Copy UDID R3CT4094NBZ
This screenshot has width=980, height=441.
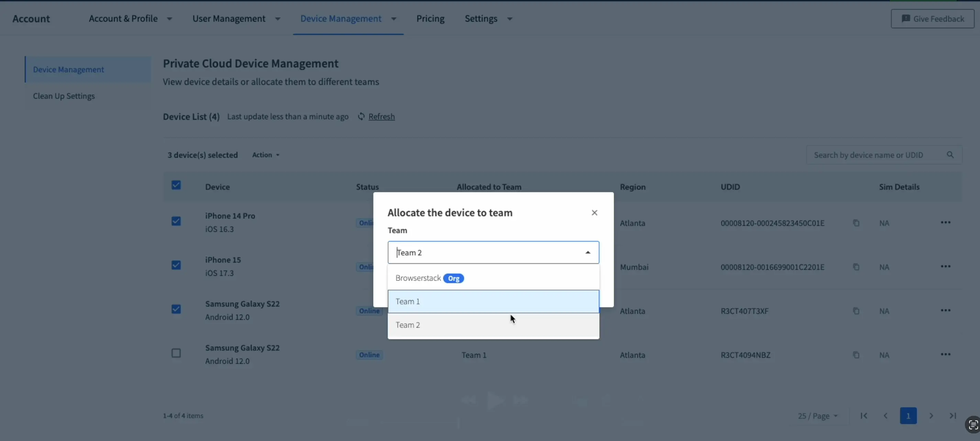856,355
